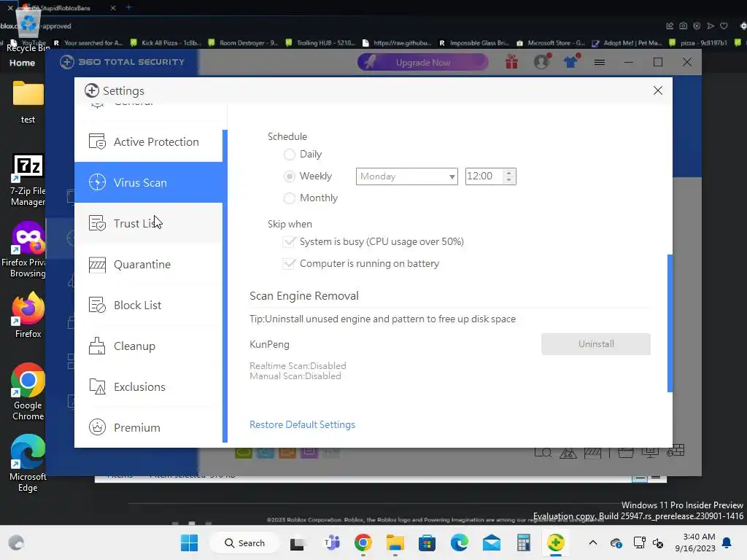Image resolution: width=747 pixels, height=560 pixels.
Task: Show hidden system tray icons
Action: pyautogui.click(x=592, y=542)
